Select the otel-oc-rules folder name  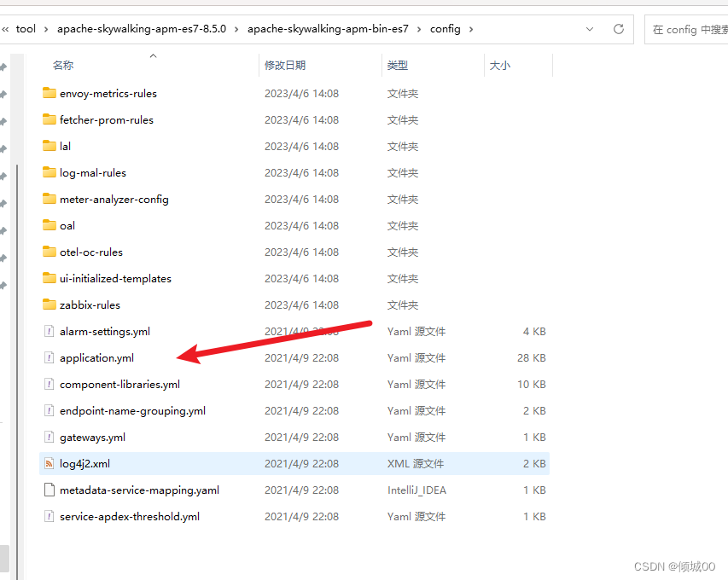click(91, 252)
